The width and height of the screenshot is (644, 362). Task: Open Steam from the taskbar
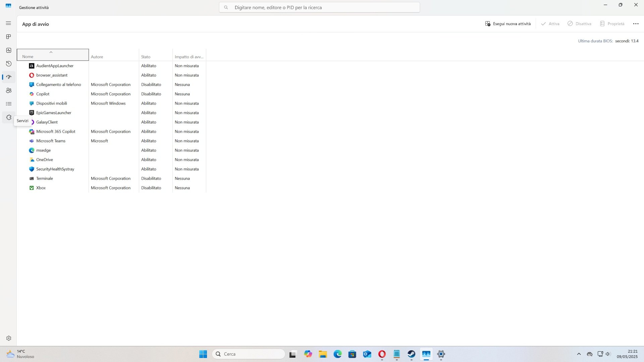pos(411,354)
